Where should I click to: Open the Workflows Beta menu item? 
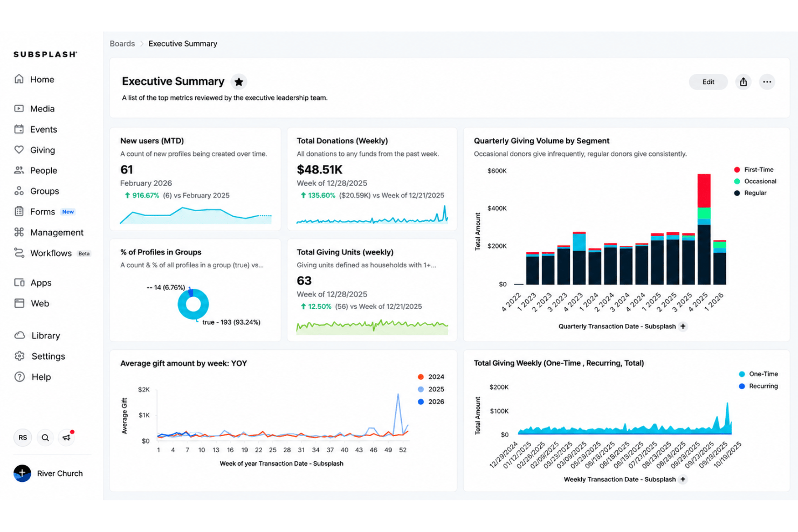click(52, 253)
